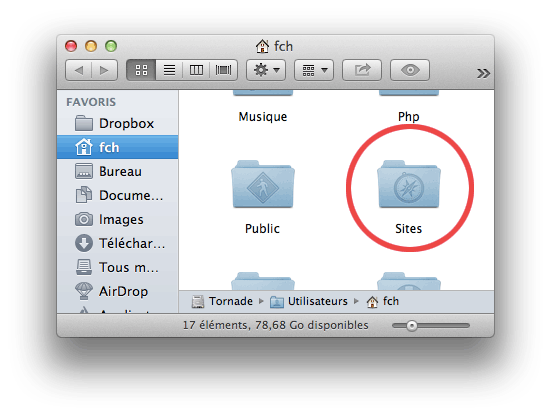
Task: Go forward with right arrow button
Action: pyautogui.click(x=104, y=70)
